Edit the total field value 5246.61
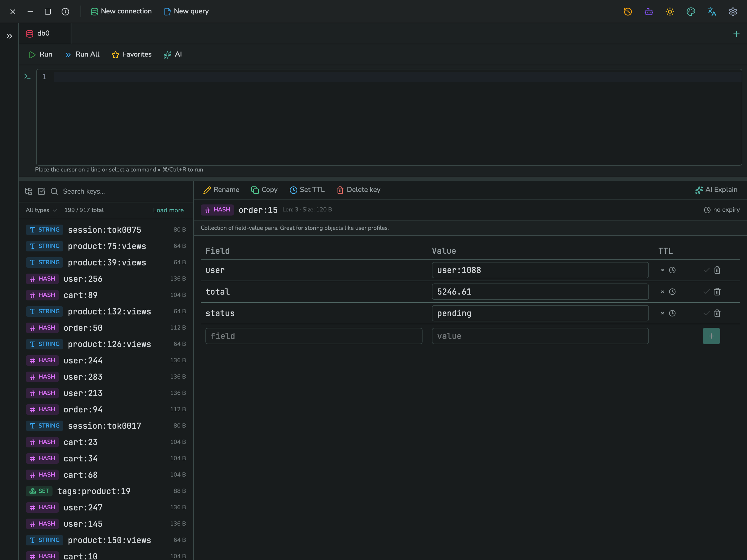The width and height of the screenshot is (747, 560). 540,292
